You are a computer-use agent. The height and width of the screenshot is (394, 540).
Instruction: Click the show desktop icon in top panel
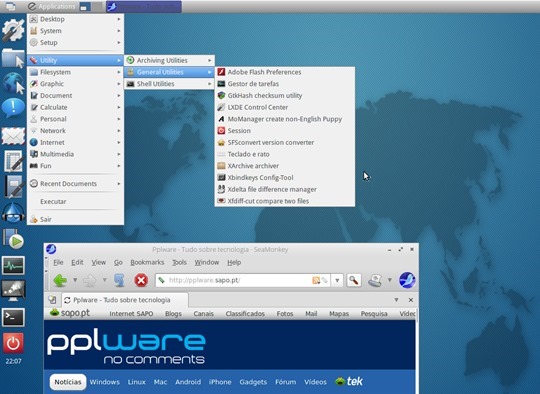click(x=11, y=6)
